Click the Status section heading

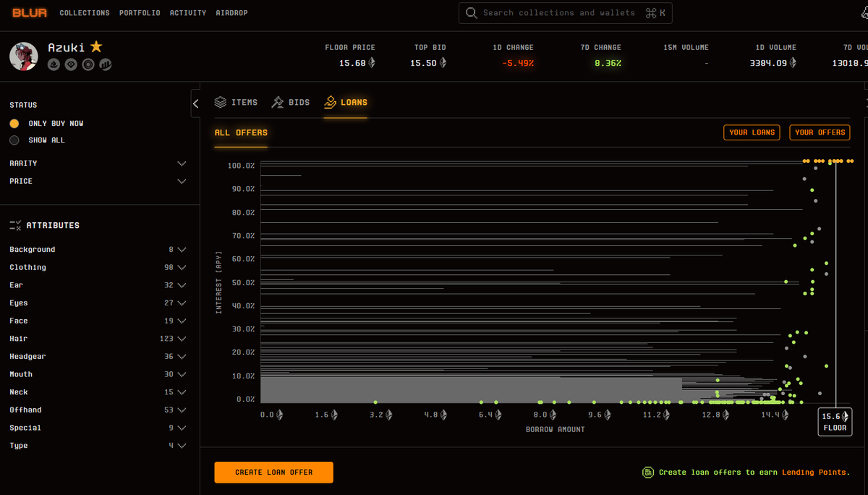pos(23,105)
